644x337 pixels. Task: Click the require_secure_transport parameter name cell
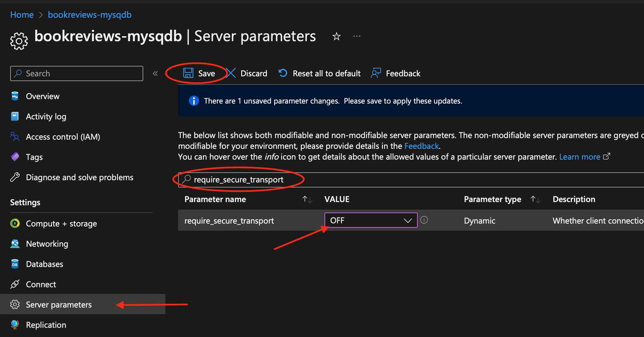click(229, 221)
